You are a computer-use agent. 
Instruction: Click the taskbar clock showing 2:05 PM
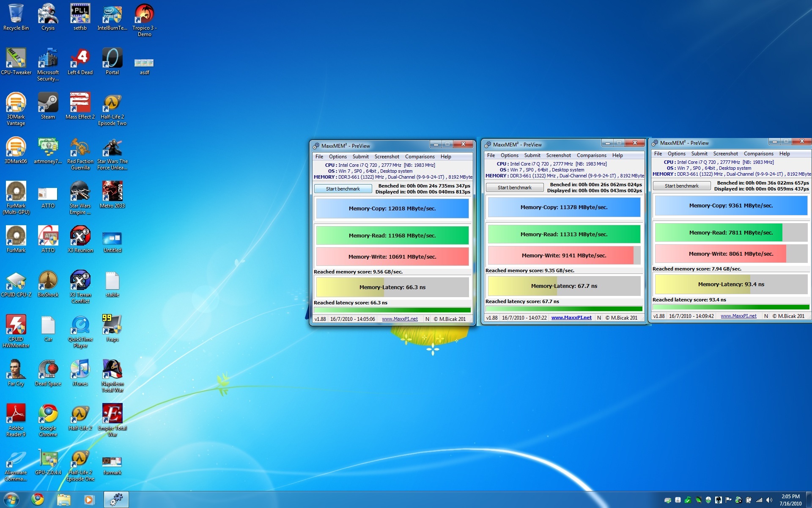(790, 500)
